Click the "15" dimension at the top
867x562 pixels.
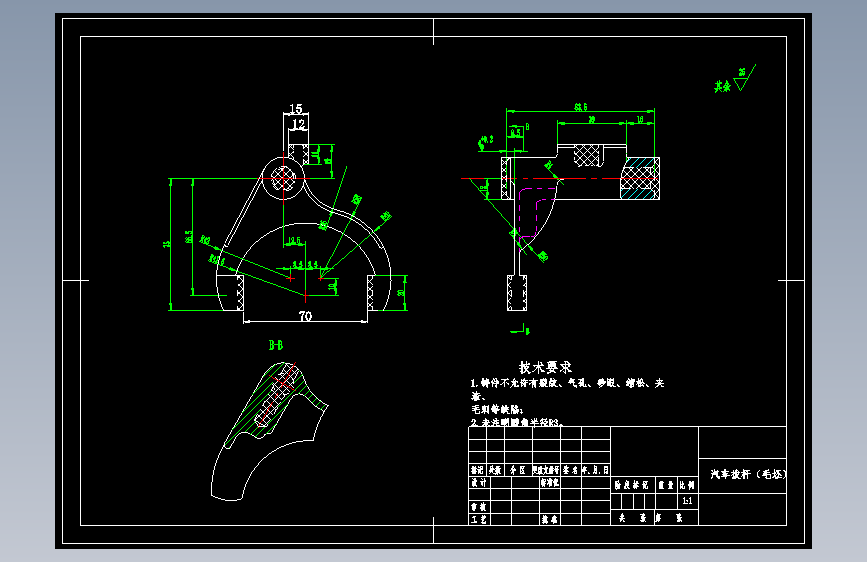coord(296,108)
